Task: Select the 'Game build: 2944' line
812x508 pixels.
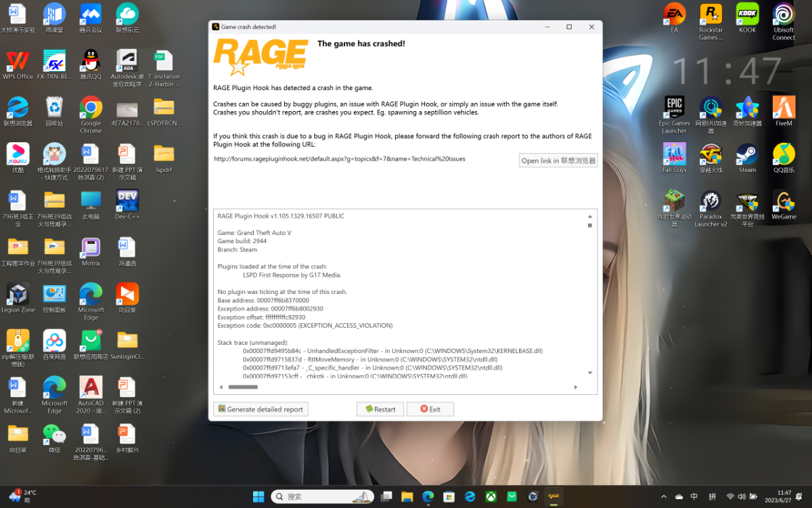Action: pyautogui.click(x=242, y=241)
